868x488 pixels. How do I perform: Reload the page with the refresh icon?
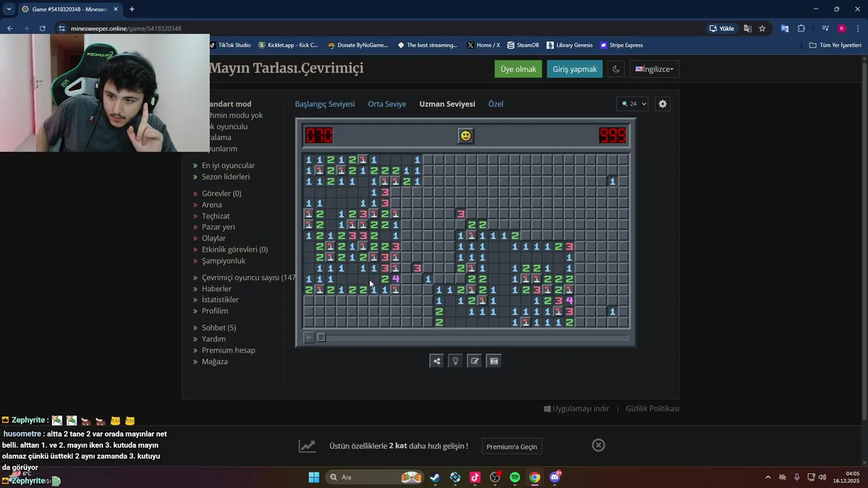click(42, 28)
